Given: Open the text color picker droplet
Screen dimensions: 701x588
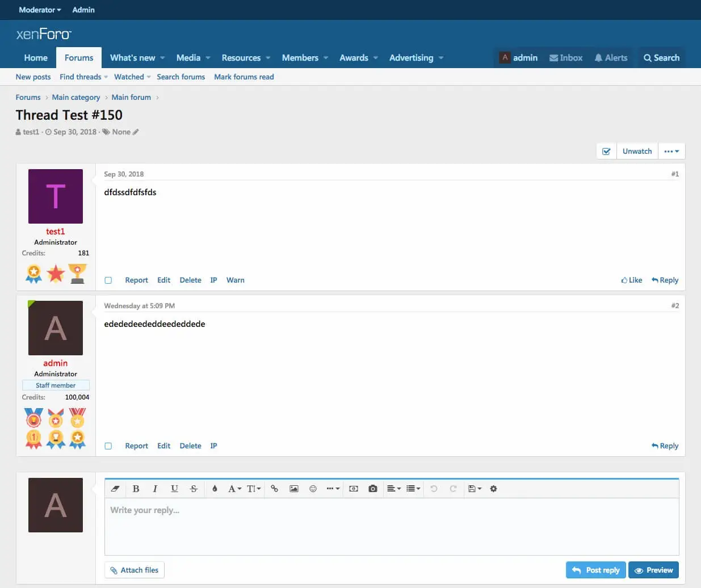Looking at the screenshot, I should point(215,489).
